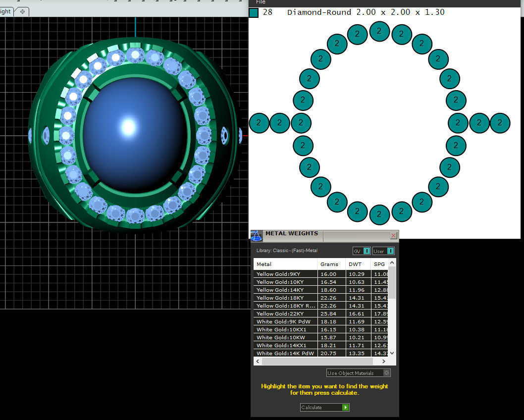The height and width of the screenshot is (420, 524).
Task: Click the 16.00 grams value
Action: point(328,274)
